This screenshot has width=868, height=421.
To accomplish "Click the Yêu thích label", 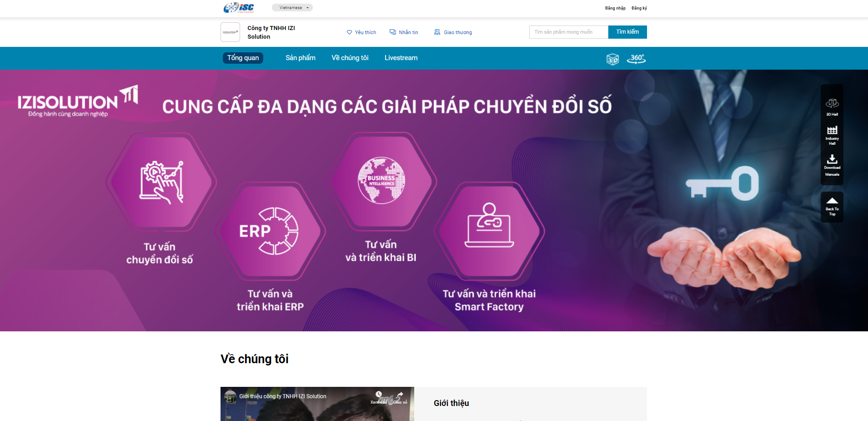I will coord(366,32).
